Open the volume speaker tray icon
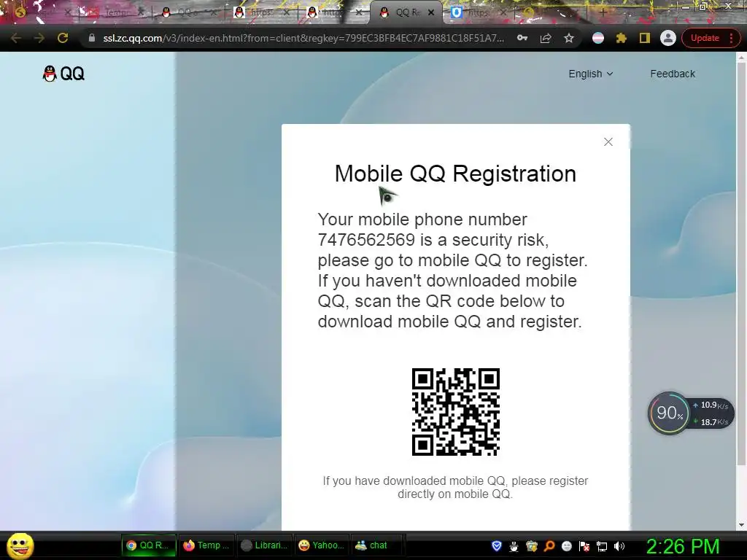This screenshot has height=560, width=747. [619, 546]
